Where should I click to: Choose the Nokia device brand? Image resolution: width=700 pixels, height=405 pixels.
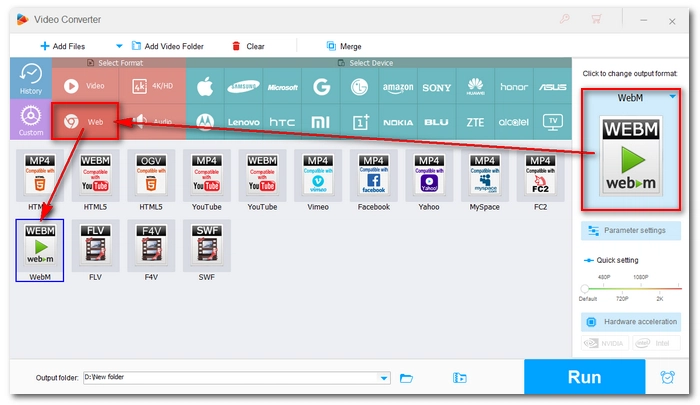pyautogui.click(x=398, y=122)
